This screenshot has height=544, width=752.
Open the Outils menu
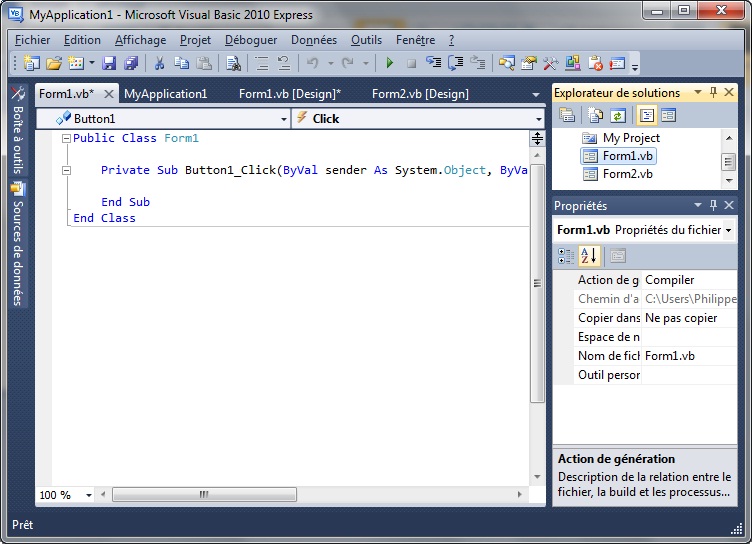tap(366, 40)
